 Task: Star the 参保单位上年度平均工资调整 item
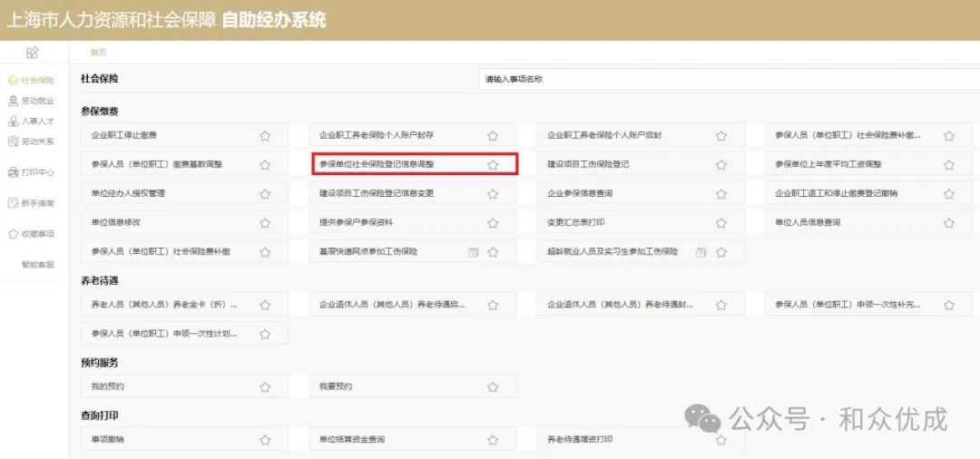tap(949, 165)
